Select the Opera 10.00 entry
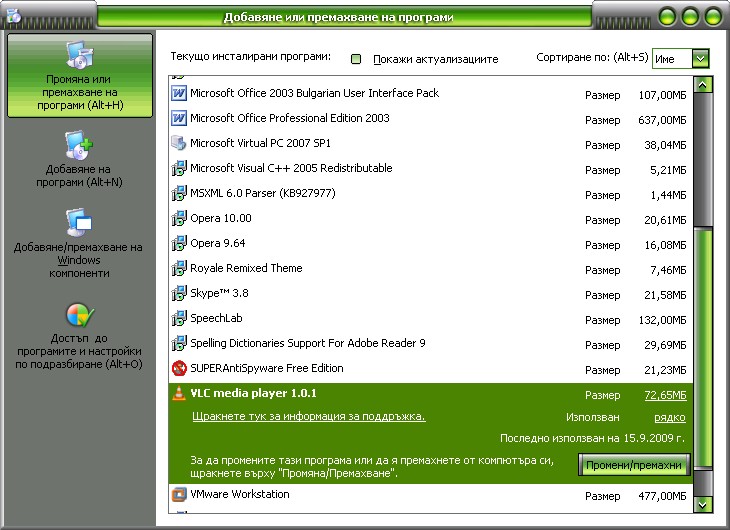This screenshot has height=530, width=730. (x=431, y=219)
